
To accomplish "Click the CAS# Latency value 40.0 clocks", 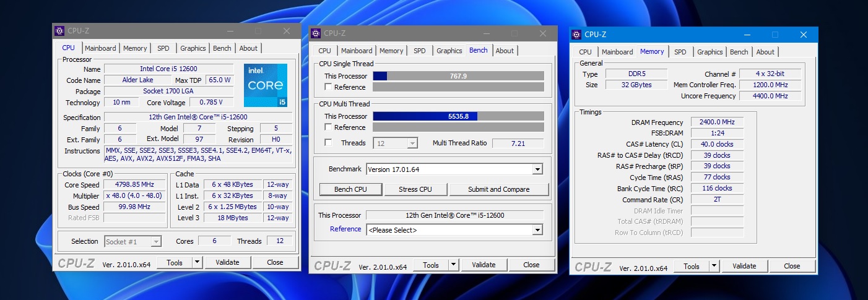I will (x=717, y=144).
